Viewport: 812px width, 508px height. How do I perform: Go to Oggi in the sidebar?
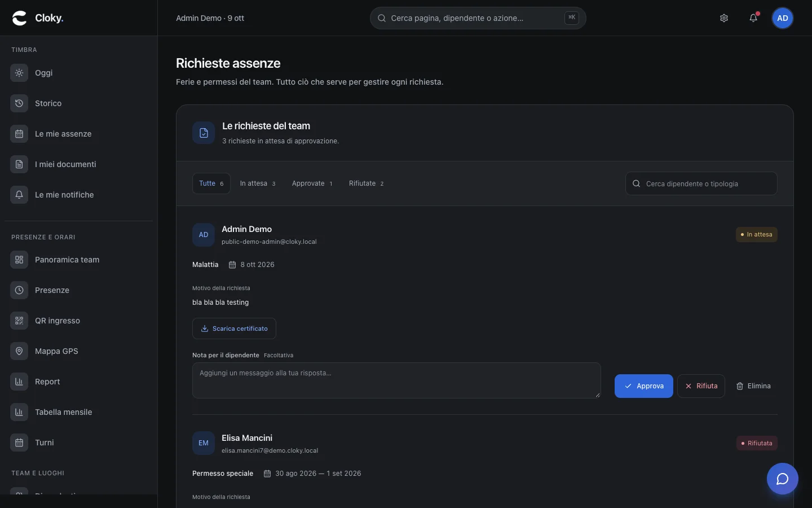[79, 73]
